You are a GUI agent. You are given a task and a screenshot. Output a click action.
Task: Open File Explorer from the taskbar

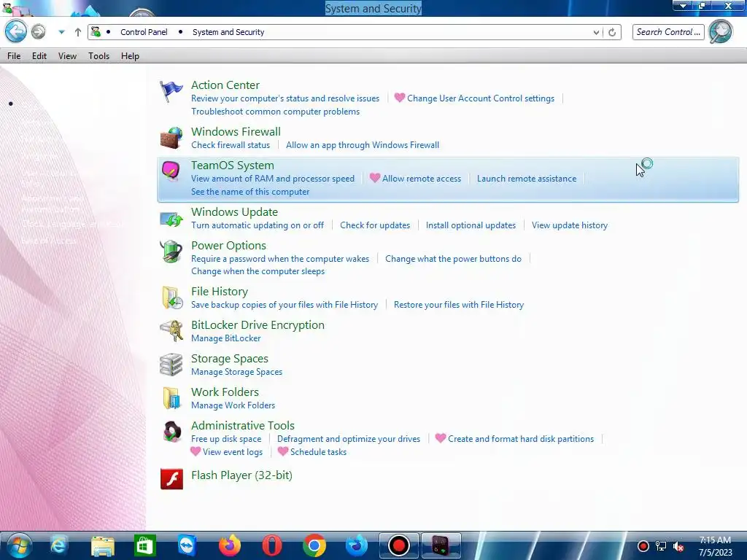click(102, 545)
